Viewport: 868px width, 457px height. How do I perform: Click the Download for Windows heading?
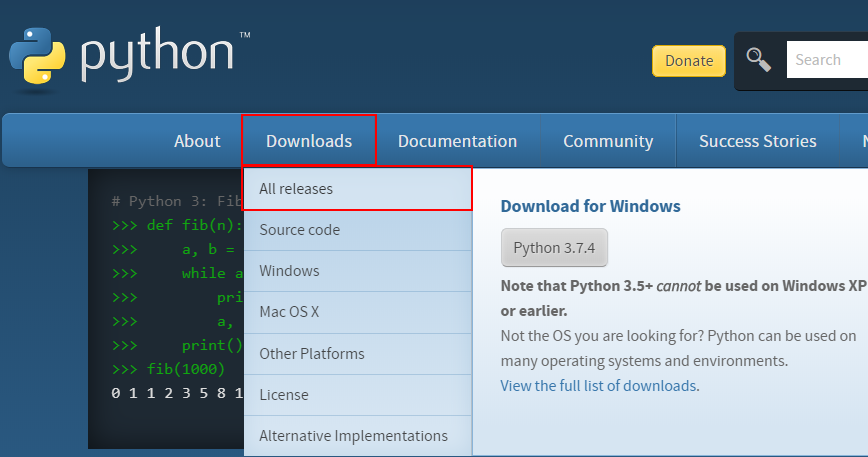590,206
